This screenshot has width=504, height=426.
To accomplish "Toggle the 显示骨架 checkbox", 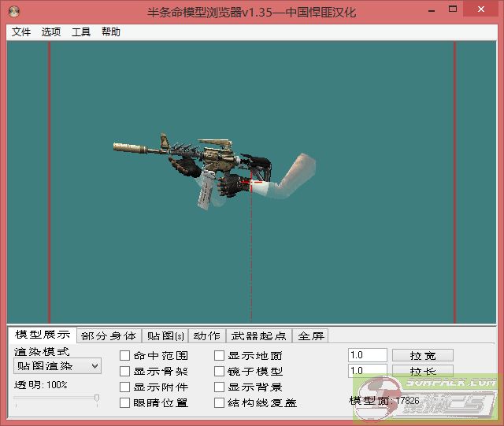I will [124, 372].
